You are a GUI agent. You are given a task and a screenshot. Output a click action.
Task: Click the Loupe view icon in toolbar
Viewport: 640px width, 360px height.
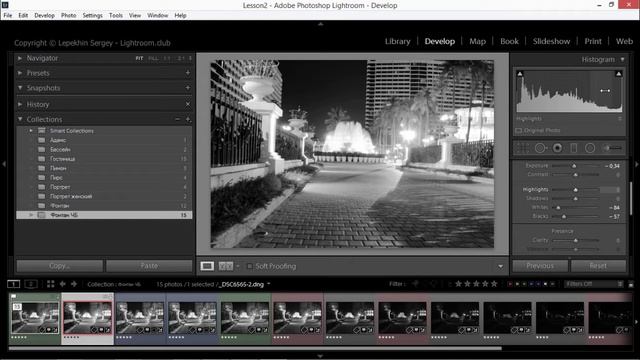(x=207, y=266)
